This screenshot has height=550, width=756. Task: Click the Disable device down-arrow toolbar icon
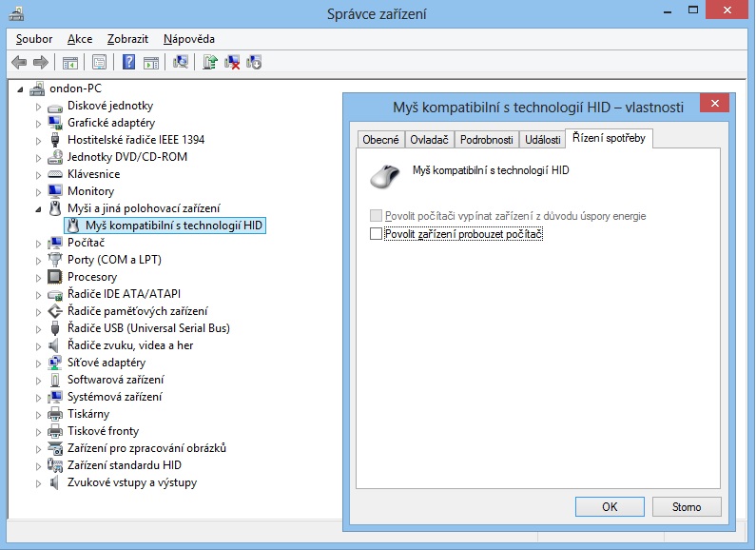point(254,62)
